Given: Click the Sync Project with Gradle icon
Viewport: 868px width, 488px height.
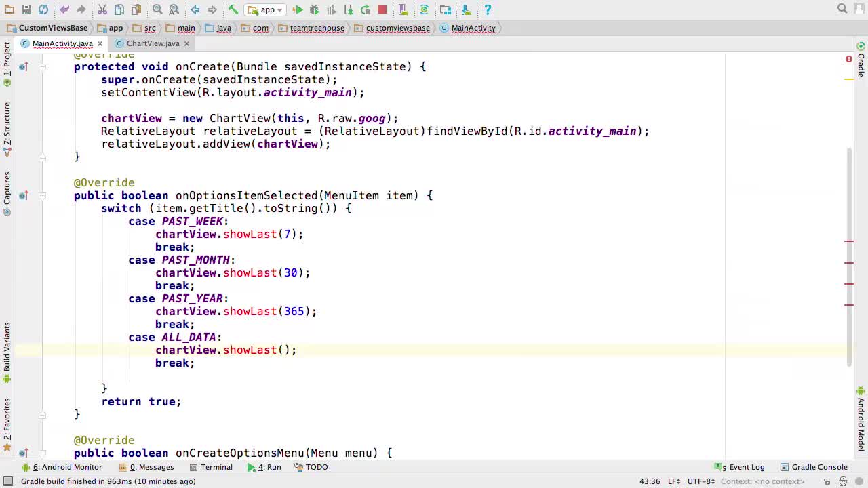Looking at the screenshot, I should click(x=425, y=9).
